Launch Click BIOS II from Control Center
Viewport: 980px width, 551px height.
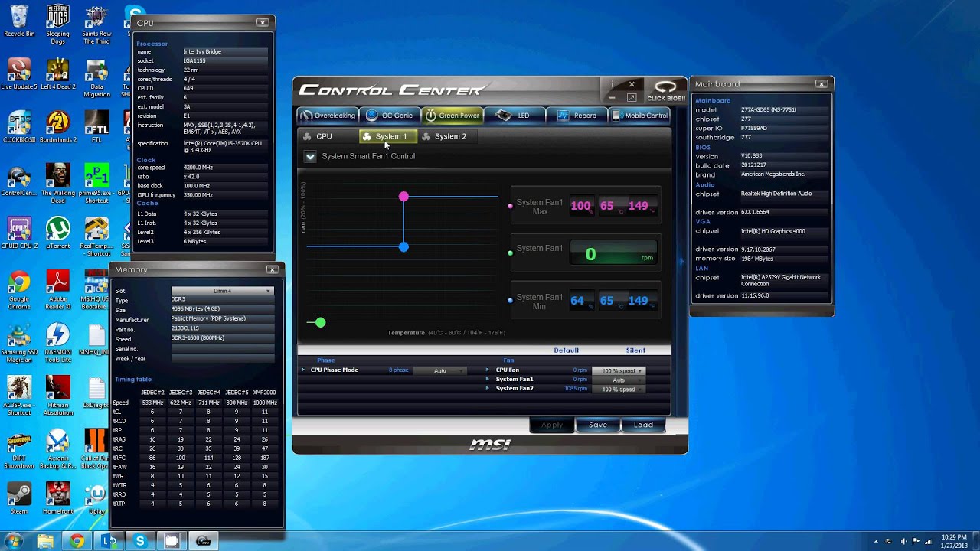666,91
